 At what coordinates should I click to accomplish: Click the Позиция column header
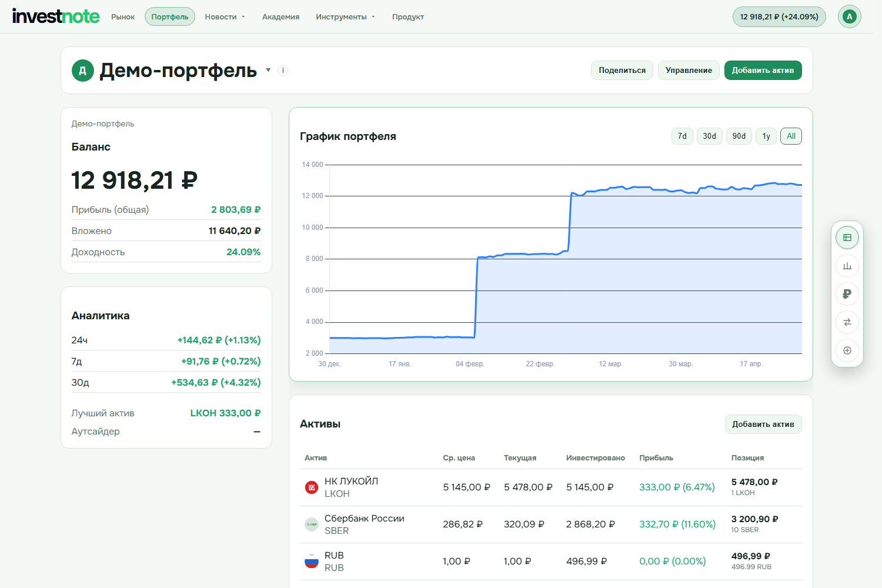747,458
